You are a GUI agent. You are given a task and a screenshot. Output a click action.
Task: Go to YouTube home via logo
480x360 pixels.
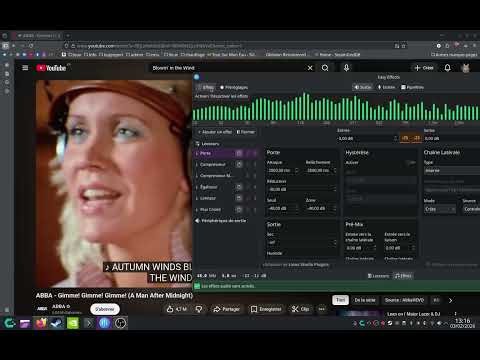point(51,68)
